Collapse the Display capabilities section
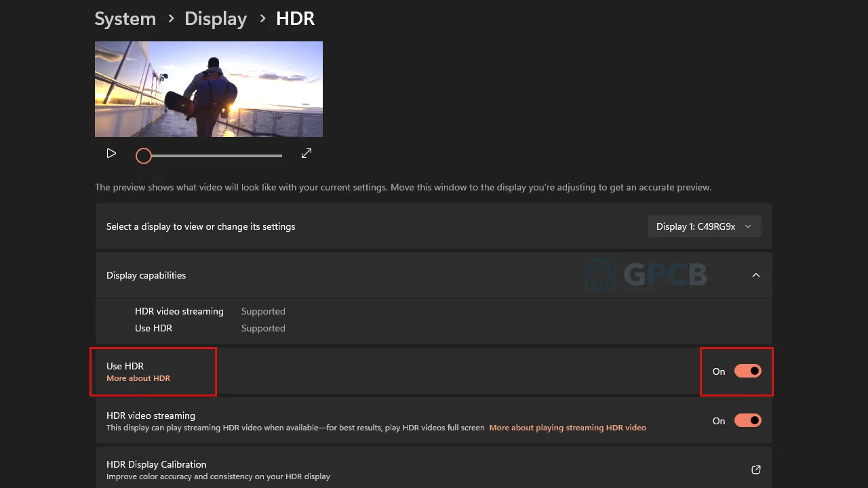Image resolution: width=868 pixels, height=488 pixels. click(756, 275)
